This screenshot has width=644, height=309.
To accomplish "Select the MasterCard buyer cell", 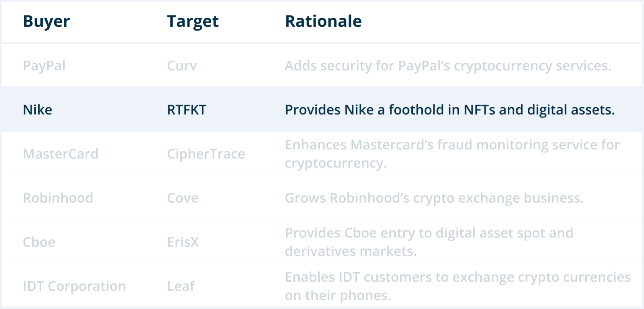I will 61,154.
